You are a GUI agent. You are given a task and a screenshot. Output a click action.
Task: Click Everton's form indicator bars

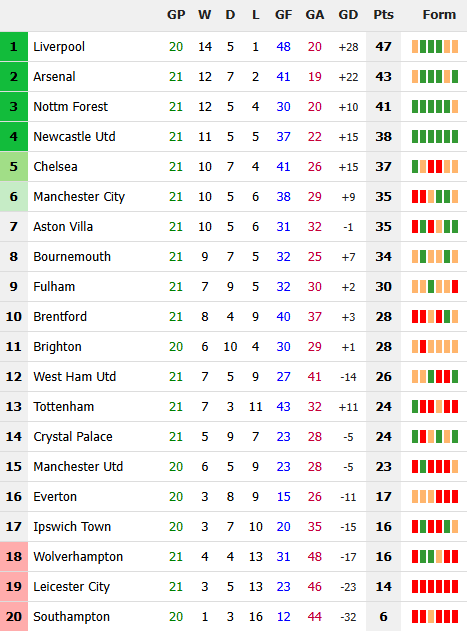pos(435,497)
